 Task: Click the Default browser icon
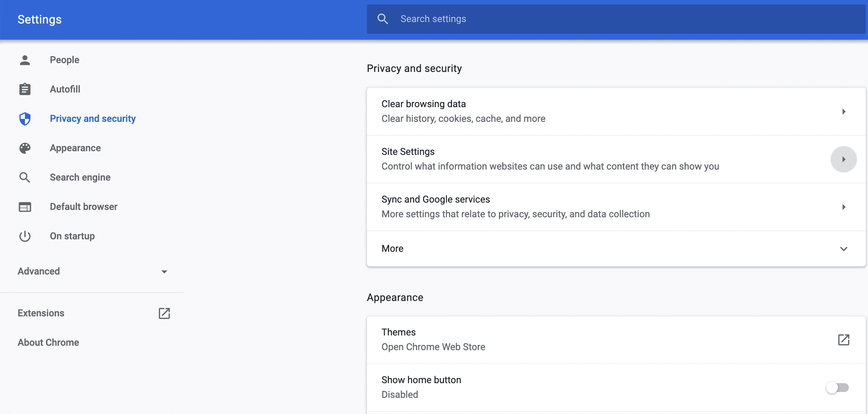coord(25,207)
